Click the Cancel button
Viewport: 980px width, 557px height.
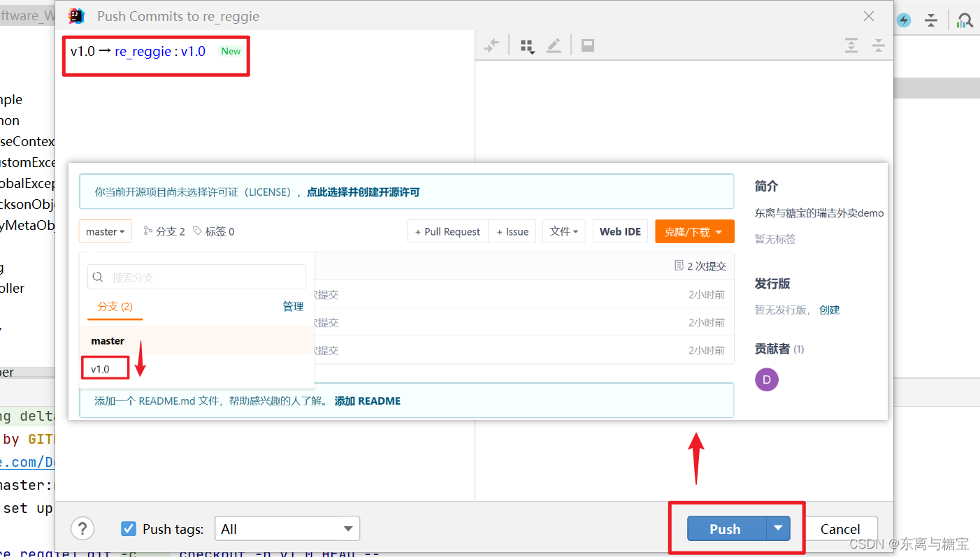click(840, 529)
